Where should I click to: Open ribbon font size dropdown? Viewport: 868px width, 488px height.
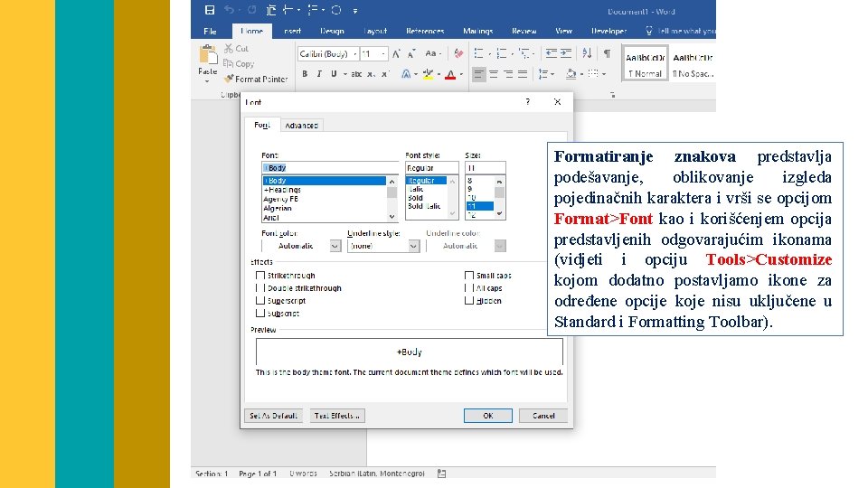pyautogui.click(x=383, y=53)
